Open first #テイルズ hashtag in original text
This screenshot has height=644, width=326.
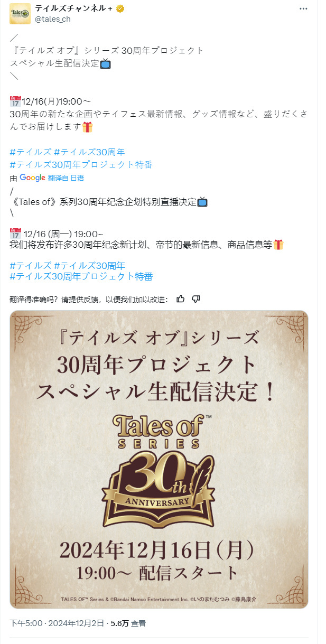coord(30,152)
